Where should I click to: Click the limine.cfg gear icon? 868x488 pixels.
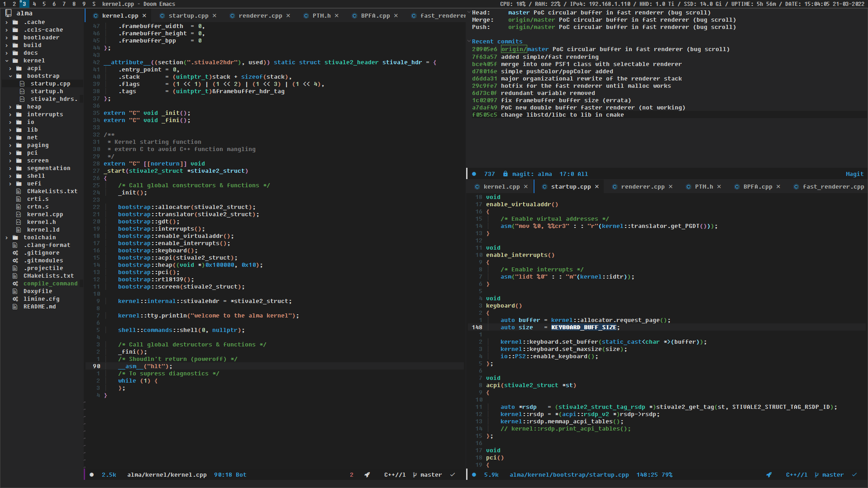(15, 299)
